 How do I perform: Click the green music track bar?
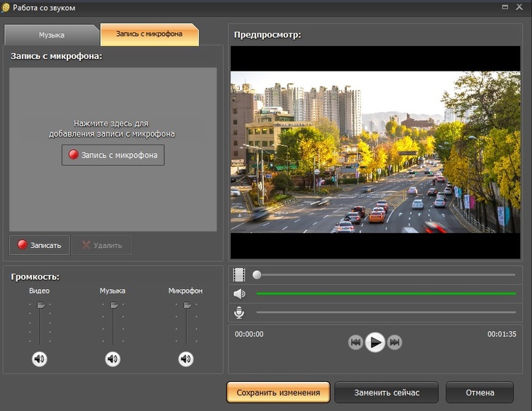[x=386, y=293]
